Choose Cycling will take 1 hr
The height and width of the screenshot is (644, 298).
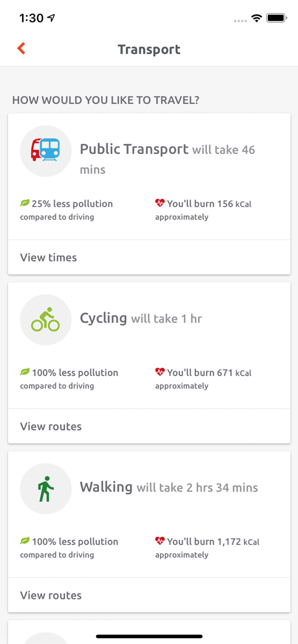pos(141,318)
